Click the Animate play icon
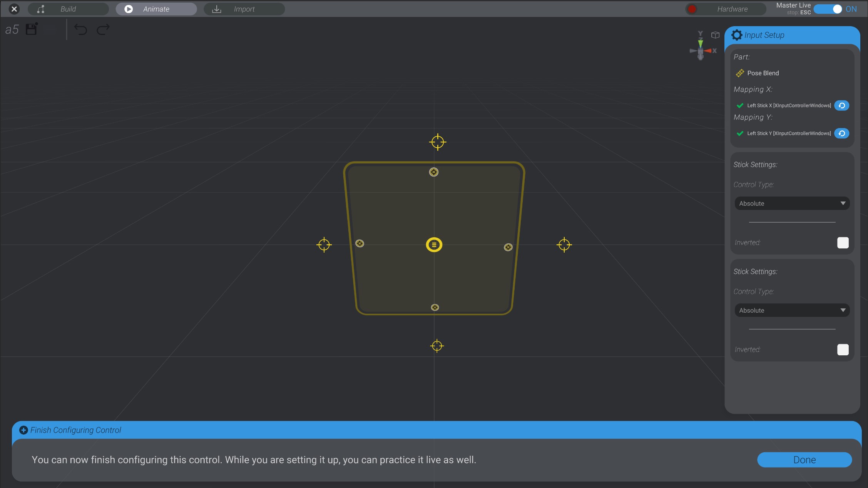The image size is (868, 488). (128, 9)
